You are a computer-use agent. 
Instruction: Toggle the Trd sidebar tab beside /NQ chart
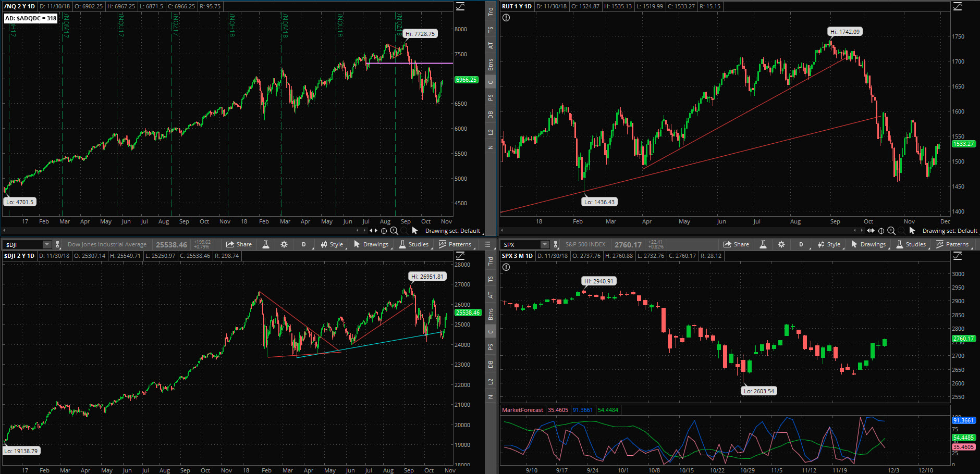pos(491,11)
